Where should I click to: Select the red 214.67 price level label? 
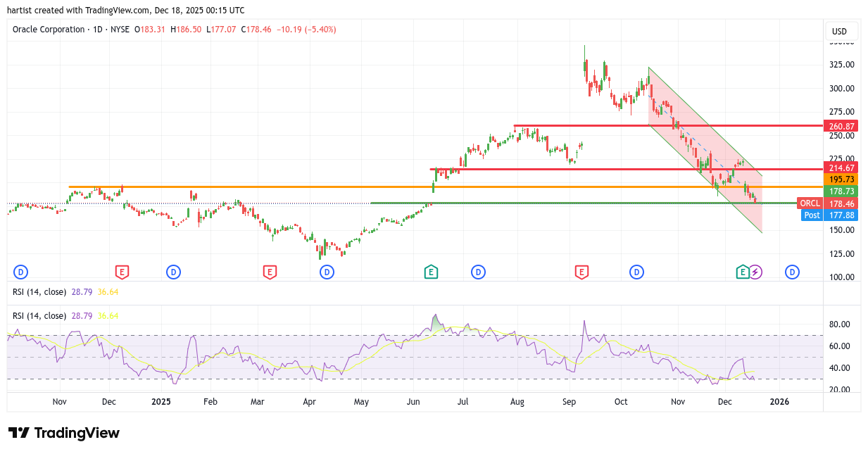coord(842,168)
